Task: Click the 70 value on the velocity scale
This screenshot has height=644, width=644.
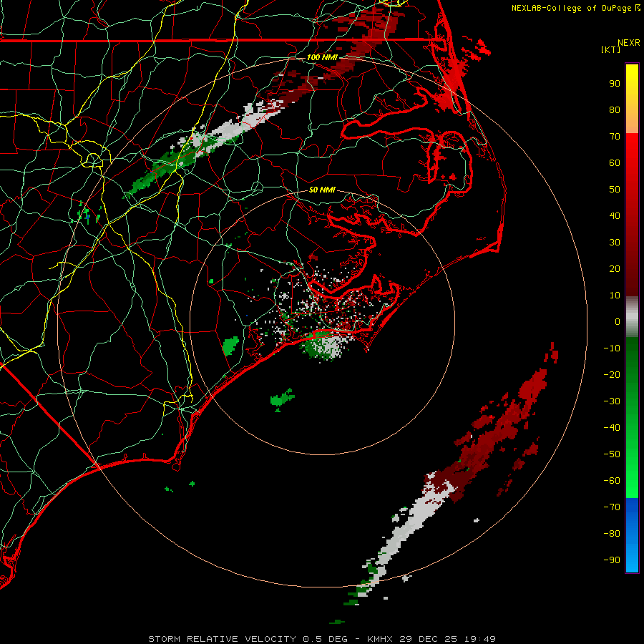Action: click(615, 137)
